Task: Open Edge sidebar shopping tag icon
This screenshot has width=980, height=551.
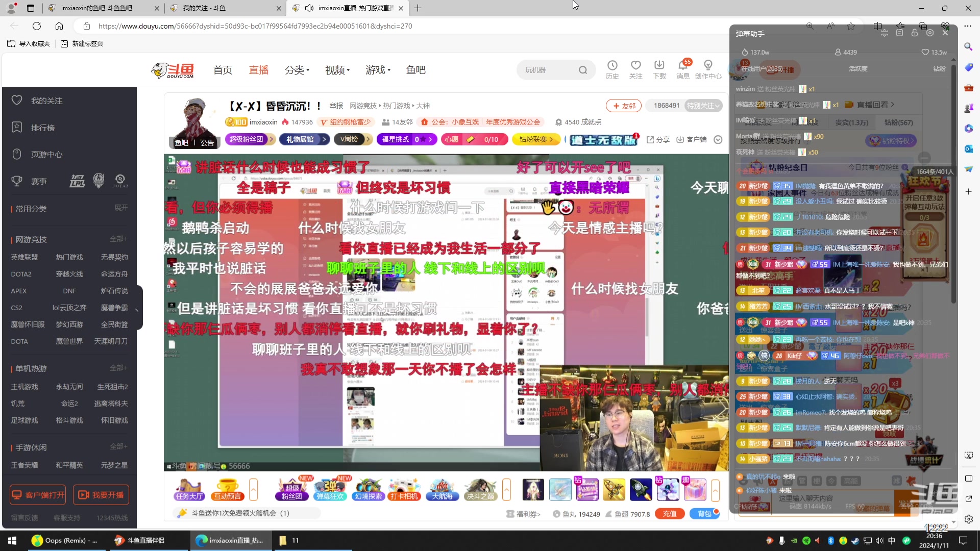Action: 968,67
